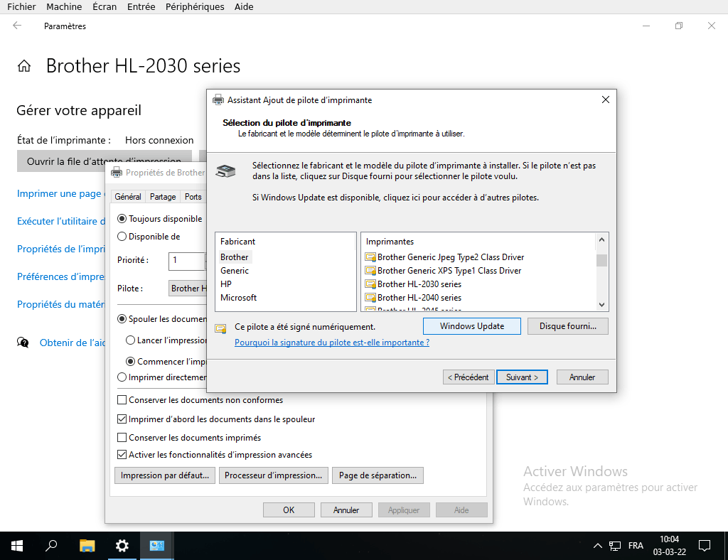Click the printers list scroll up arrow
The image size is (728, 560).
point(601,240)
